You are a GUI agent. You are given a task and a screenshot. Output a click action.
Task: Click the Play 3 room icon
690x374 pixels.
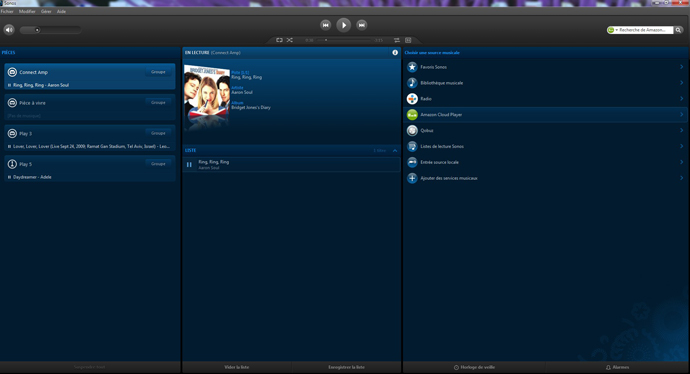(12, 133)
